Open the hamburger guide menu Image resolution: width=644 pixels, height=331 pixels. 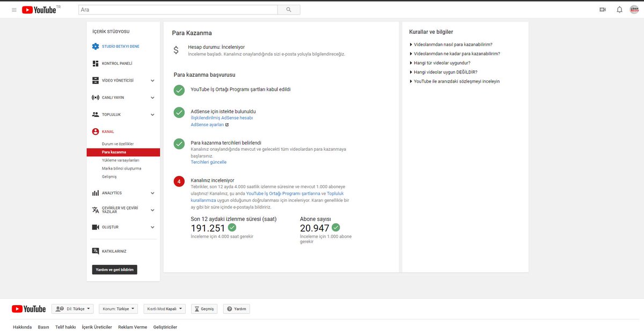14,10
